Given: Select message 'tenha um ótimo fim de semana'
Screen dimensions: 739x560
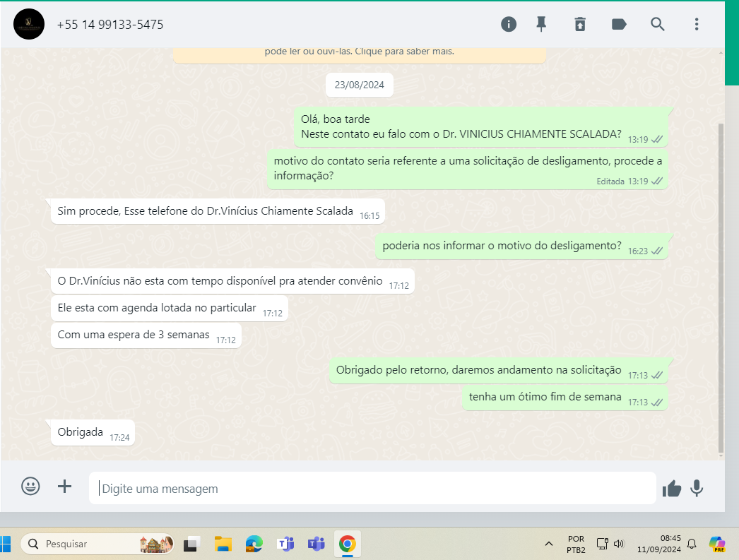Looking at the screenshot, I should (565, 398).
